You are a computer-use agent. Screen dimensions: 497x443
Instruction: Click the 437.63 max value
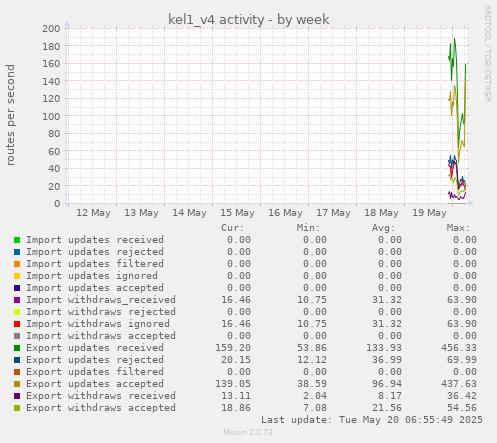[x=459, y=384]
